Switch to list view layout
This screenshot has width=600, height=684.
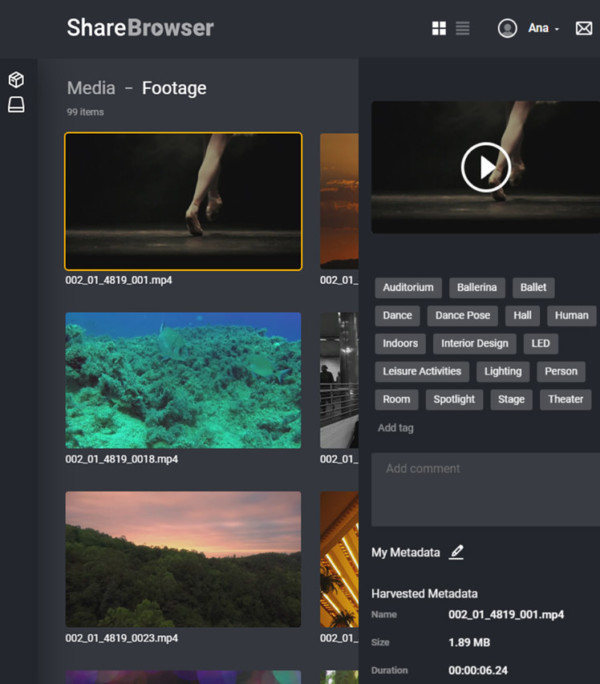[x=463, y=28]
